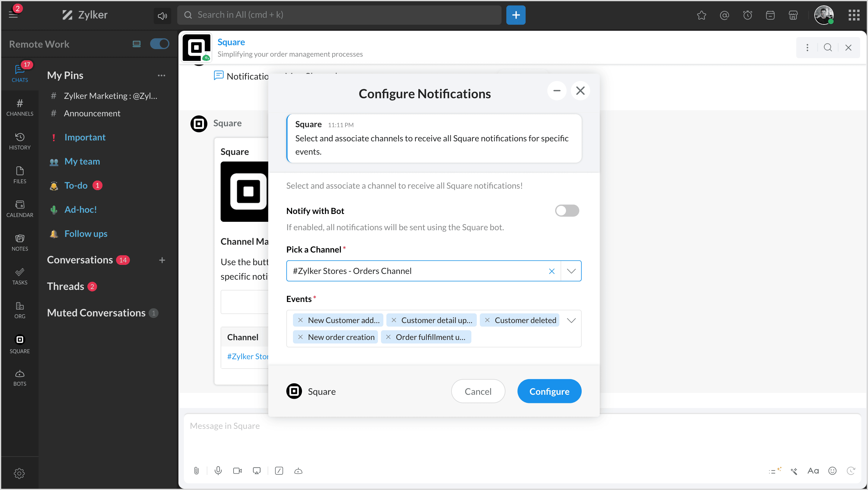This screenshot has width=868, height=490.
Task: Click the Configure button
Action: (549, 391)
